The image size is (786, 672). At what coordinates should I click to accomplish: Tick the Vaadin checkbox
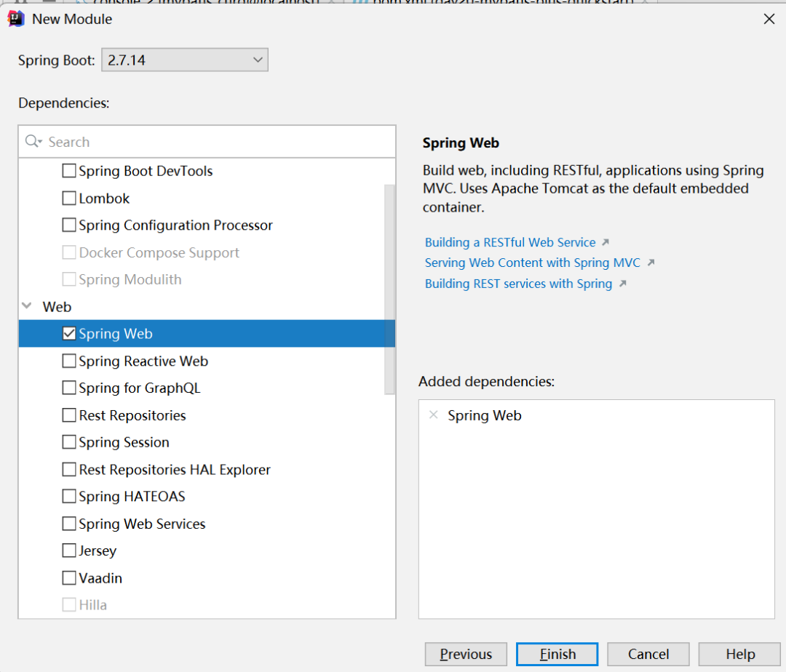(69, 578)
